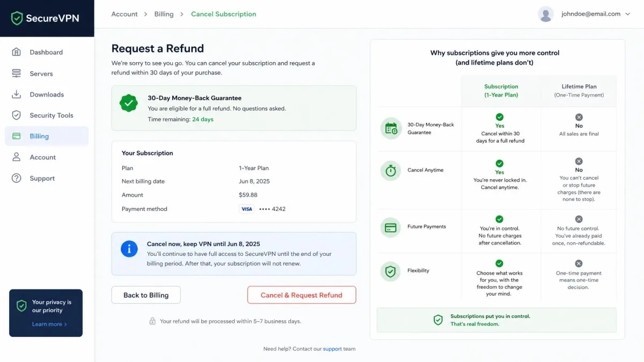Click the $59.88 amount value

(x=248, y=195)
